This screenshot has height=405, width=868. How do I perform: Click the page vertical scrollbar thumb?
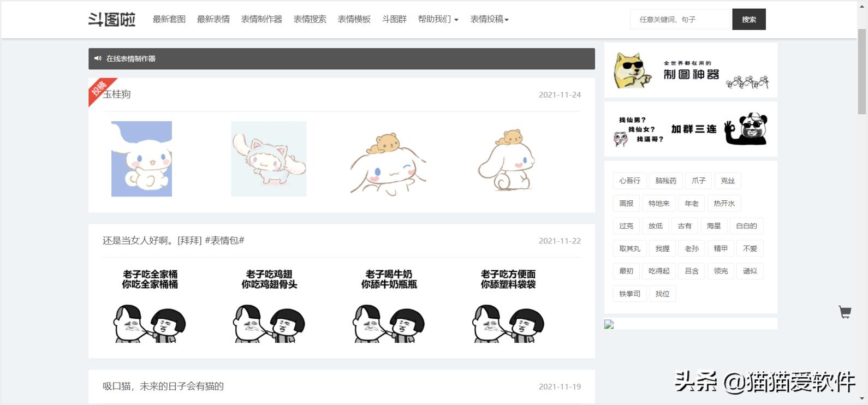(862, 72)
